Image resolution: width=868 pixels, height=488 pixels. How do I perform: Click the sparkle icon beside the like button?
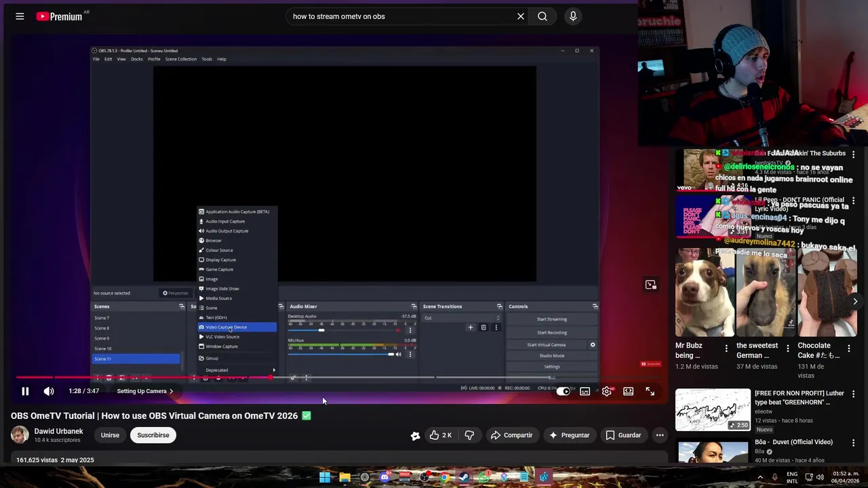tap(416, 435)
